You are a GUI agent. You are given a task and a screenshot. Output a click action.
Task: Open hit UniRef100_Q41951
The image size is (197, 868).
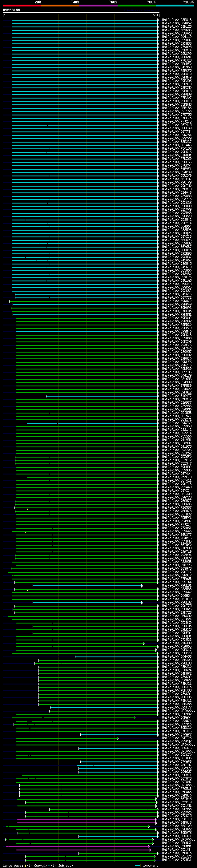click(177, 440)
